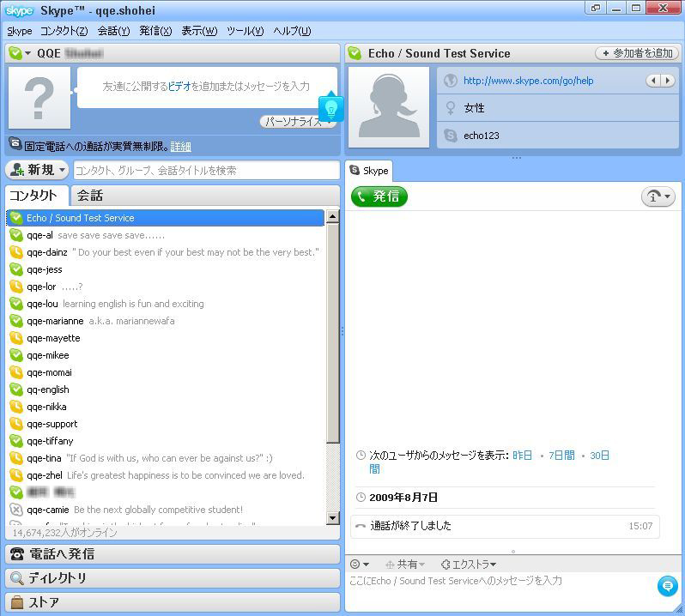This screenshot has width=685, height=616.
Task: Click the green 発信 call button
Action: (379, 196)
